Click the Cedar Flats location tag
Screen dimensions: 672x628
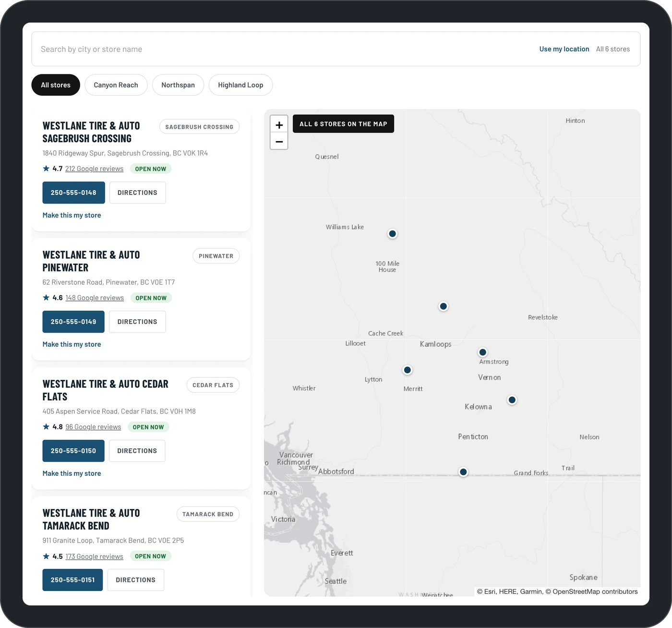click(x=213, y=385)
